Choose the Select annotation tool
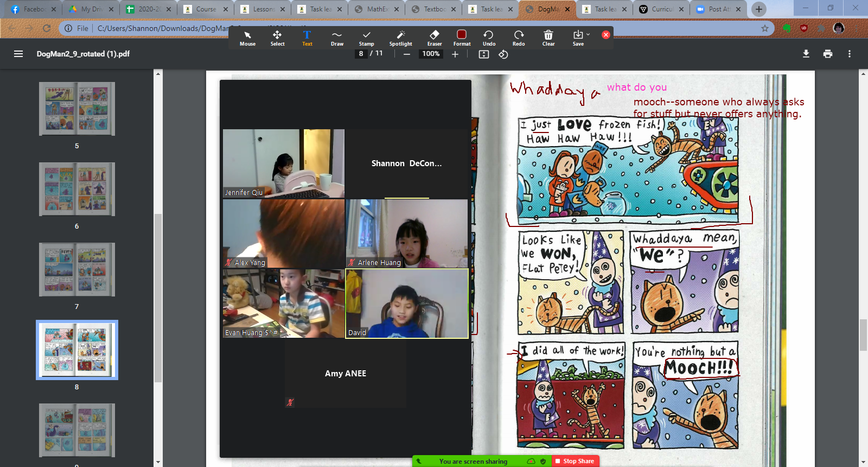This screenshot has width=868, height=467. pos(277,38)
